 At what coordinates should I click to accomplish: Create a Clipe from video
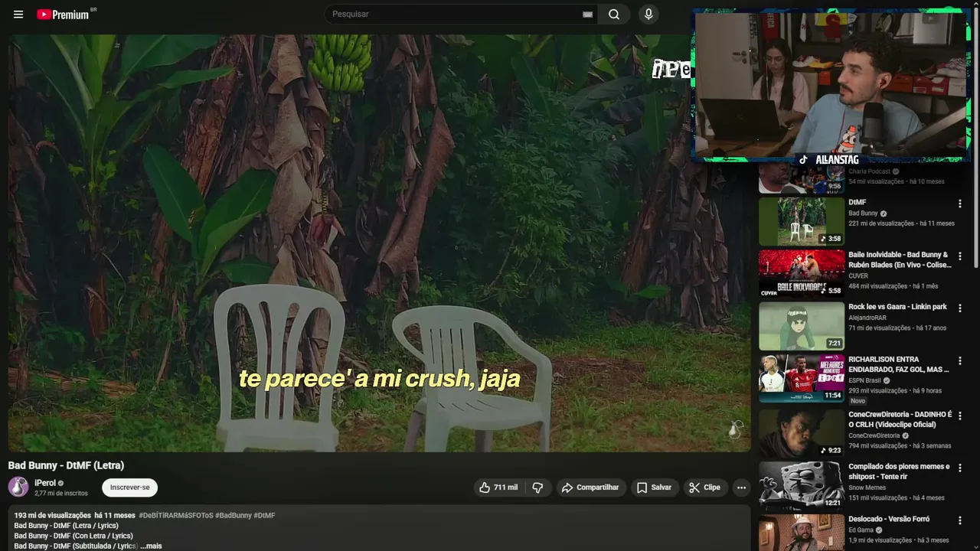click(x=704, y=487)
